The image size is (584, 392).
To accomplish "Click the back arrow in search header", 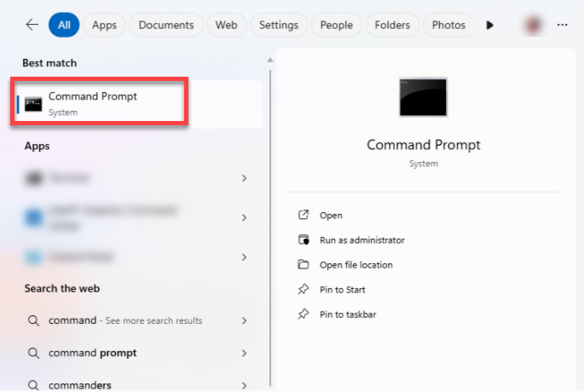I will (32, 25).
